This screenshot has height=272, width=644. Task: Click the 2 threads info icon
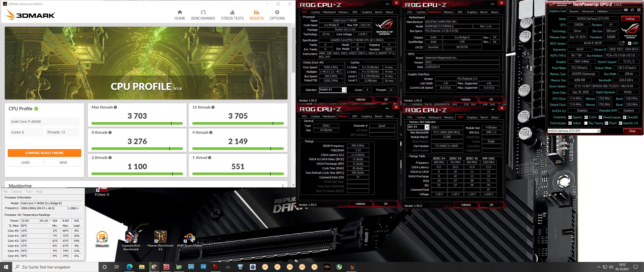110,158
